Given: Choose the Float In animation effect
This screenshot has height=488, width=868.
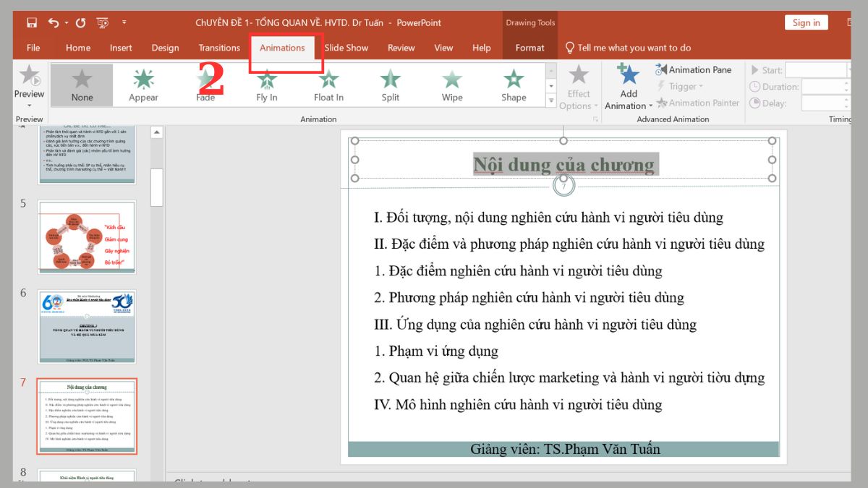Looking at the screenshot, I should pos(328,83).
